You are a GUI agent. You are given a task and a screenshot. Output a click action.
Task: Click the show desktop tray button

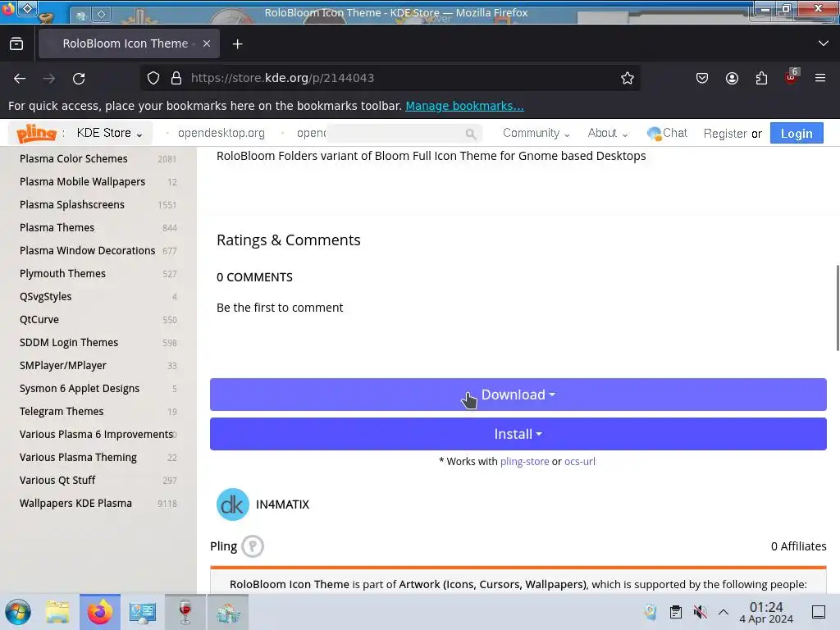tap(819, 612)
